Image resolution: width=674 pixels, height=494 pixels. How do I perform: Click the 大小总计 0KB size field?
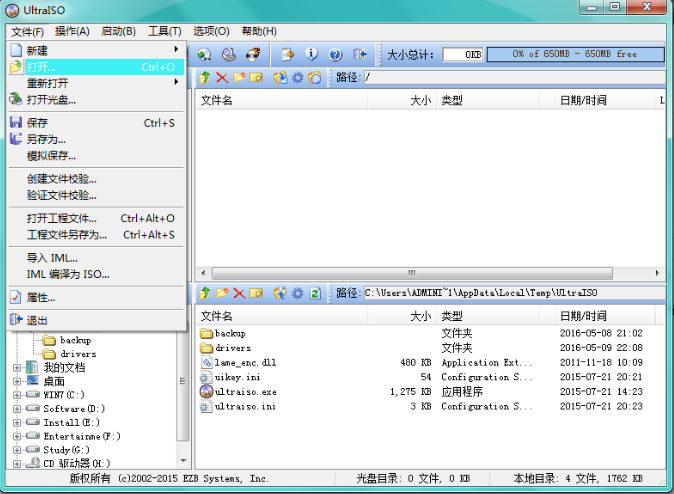[463, 55]
